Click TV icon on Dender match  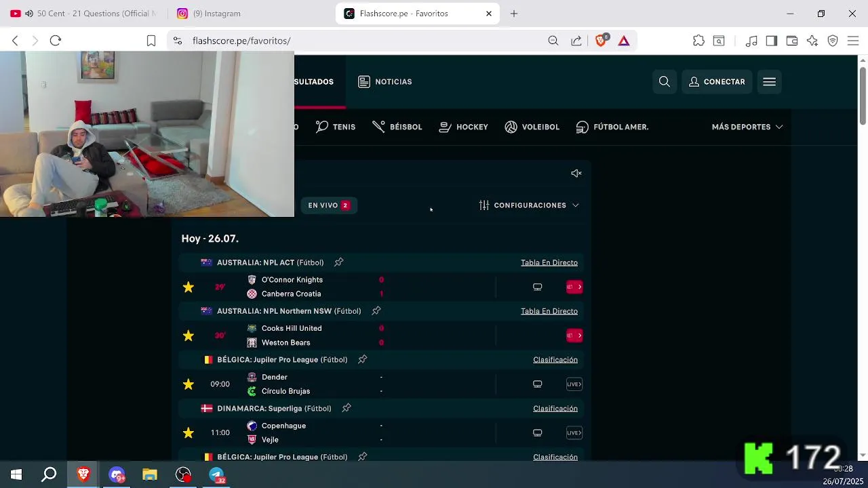point(538,384)
